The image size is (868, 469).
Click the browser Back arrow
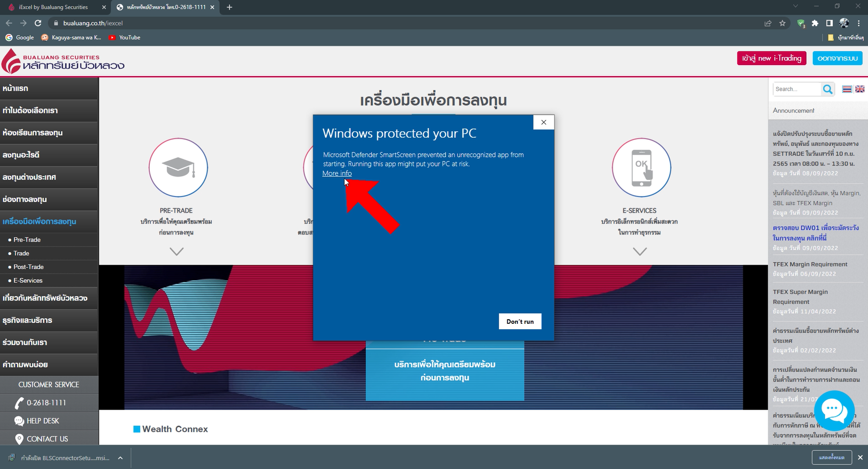tap(9, 23)
